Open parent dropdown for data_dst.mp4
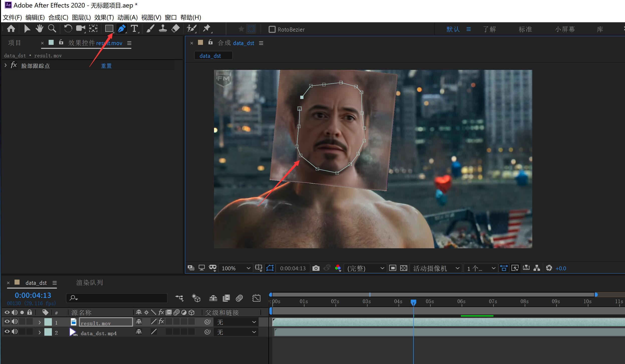The width and height of the screenshot is (625, 364). coord(236,332)
